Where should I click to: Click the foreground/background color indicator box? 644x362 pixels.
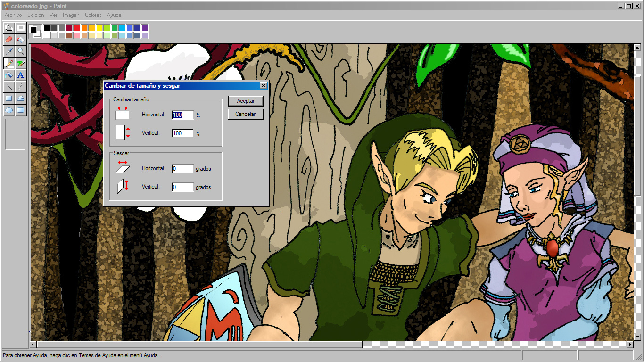click(x=35, y=32)
